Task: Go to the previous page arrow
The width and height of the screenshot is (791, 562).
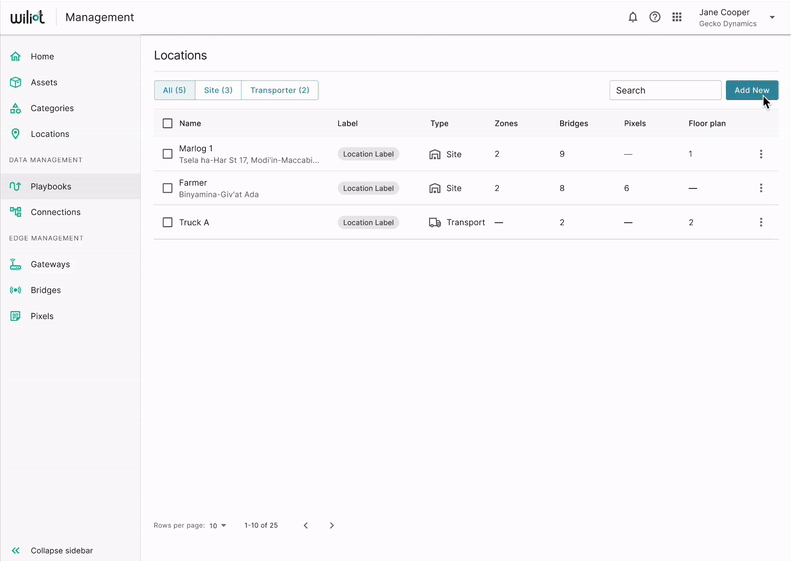Action: [x=306, y=525]
